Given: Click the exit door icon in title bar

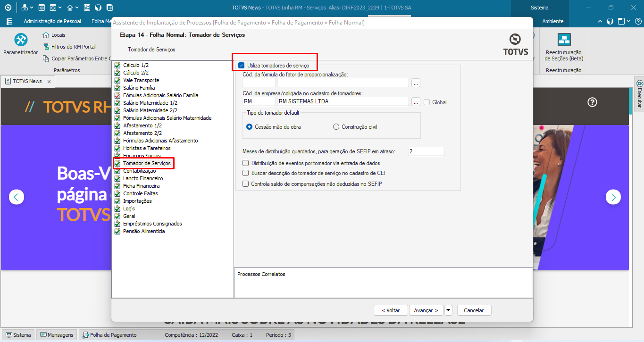Looking at the screenshot, I should tap(109, 8).
